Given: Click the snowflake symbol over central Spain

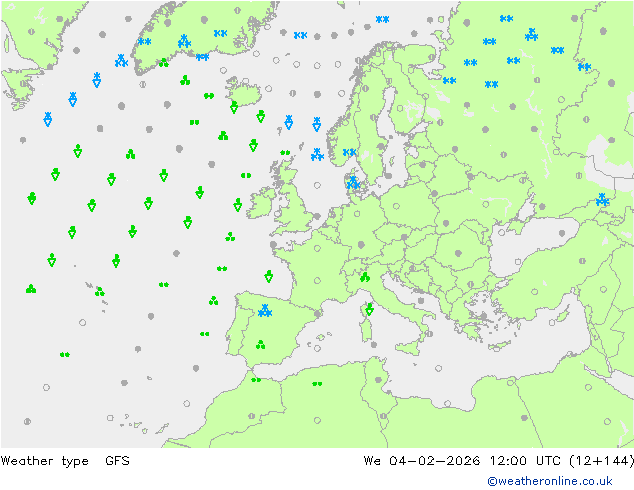Looking at the screenshot, I should point(265,310).
